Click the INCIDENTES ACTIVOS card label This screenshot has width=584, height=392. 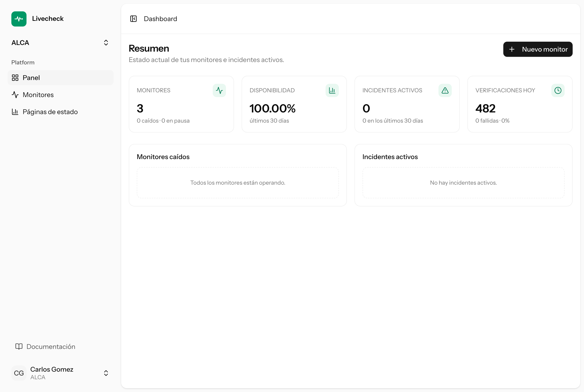392,90
